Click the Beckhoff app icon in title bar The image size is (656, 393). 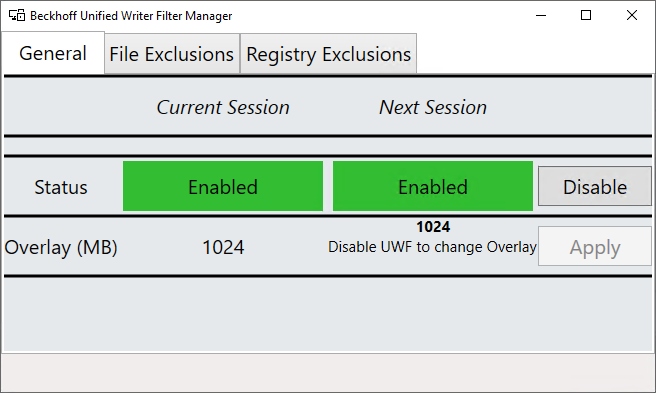[x=17, y=15]
